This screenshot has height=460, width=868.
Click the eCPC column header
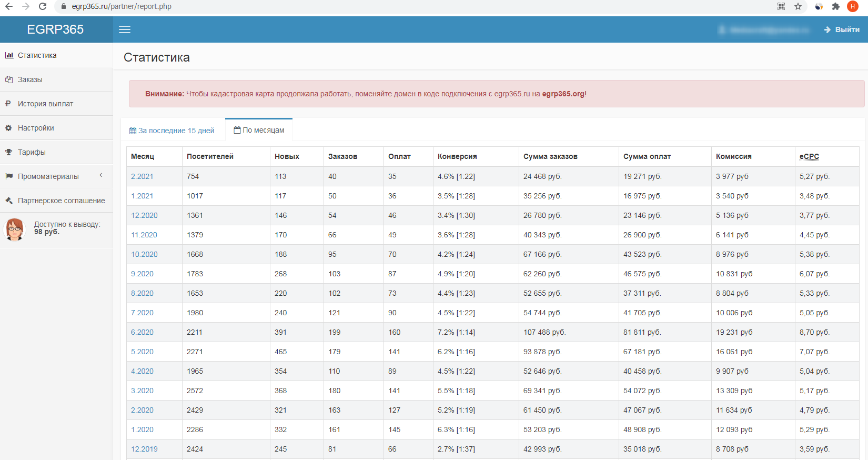809,156
